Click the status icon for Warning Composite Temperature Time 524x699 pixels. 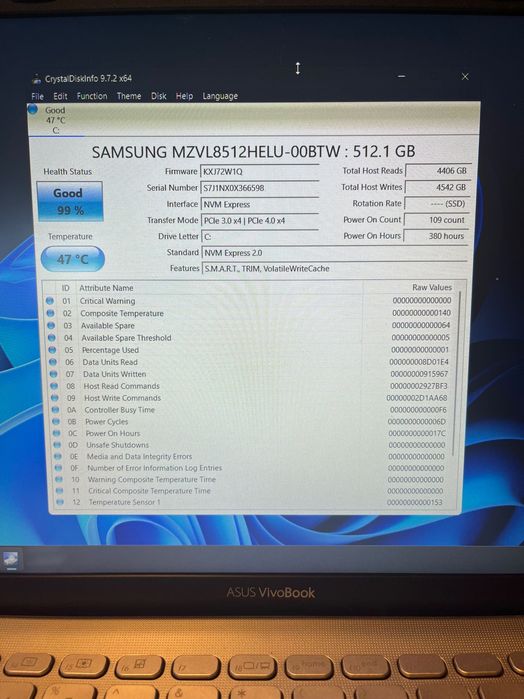(59, 479)
